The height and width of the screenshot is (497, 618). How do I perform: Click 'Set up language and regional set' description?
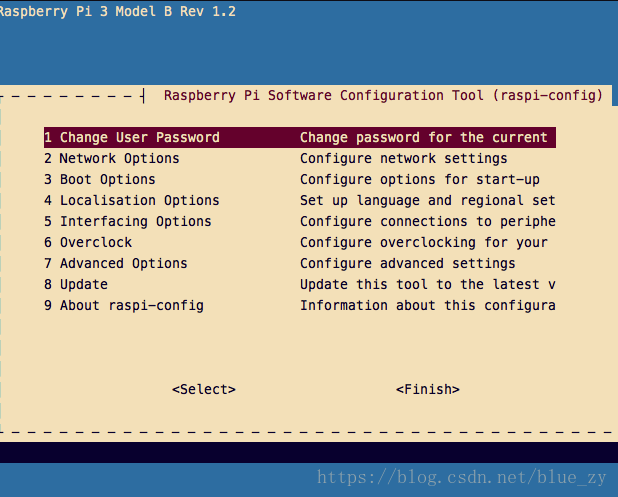coord(428,200)
